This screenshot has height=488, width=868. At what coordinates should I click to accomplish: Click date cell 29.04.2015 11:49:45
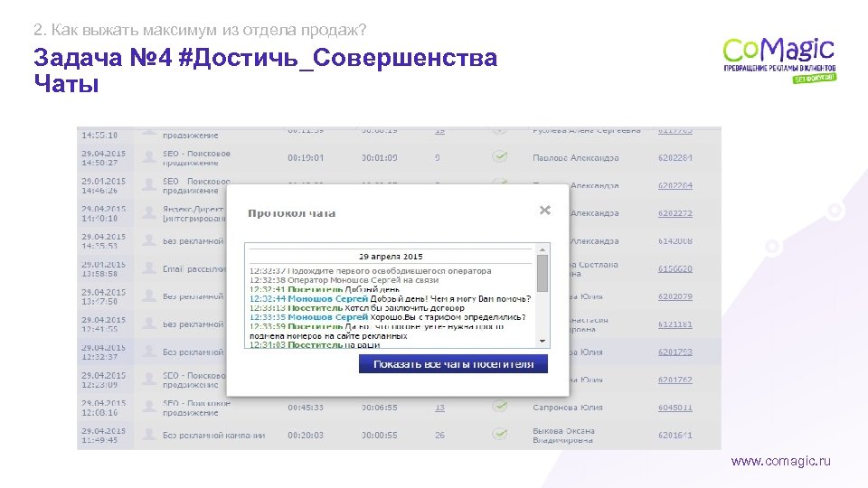coord(103,436)
